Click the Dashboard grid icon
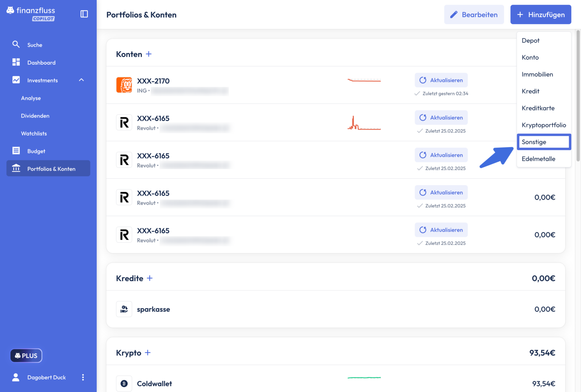This screenshot has height=392, width=581. 16,62
